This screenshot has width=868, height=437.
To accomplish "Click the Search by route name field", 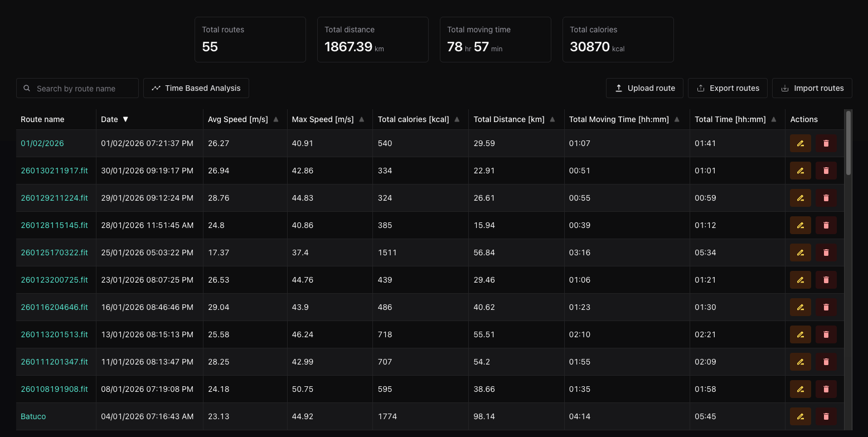I will (77, 88).
